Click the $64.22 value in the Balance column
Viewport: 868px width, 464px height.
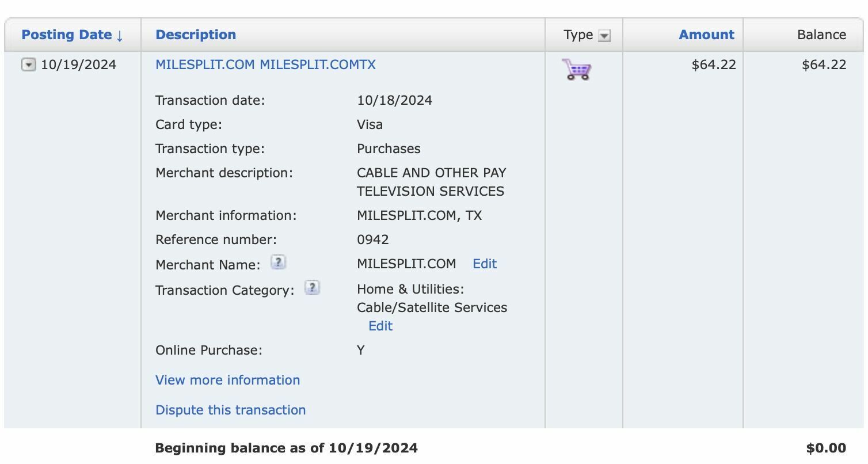click(824, 64)
